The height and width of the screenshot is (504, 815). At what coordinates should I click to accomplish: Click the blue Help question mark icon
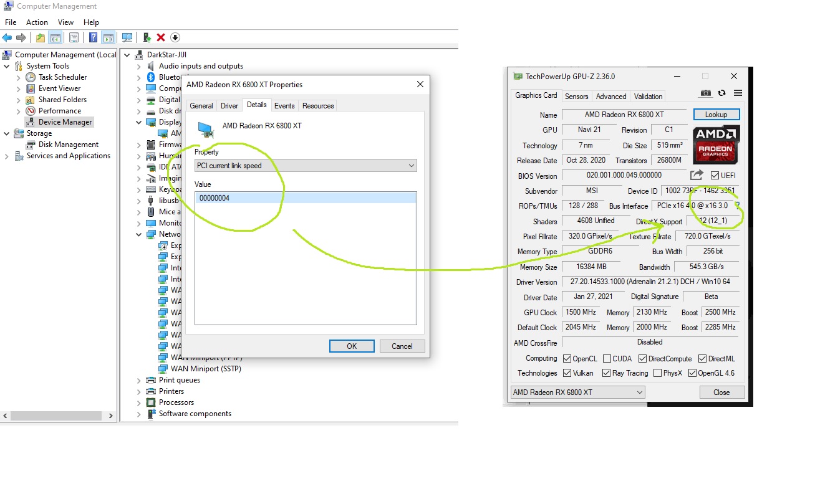[93, 37]
